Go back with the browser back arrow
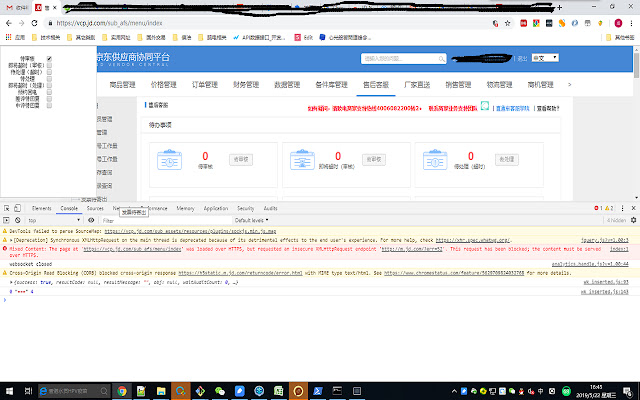Viewport: 640px width, 400px height. 9,23
